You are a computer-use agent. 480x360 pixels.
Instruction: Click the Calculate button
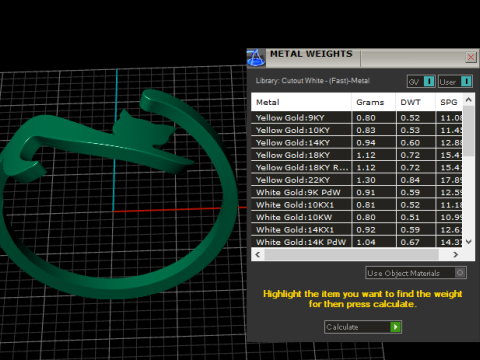click(x=363, y=327)
